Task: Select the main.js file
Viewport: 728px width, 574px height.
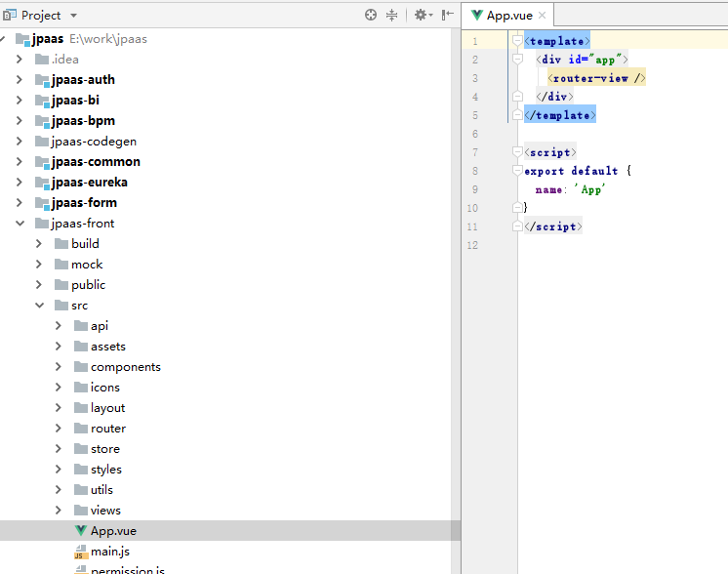Action: 110,552
